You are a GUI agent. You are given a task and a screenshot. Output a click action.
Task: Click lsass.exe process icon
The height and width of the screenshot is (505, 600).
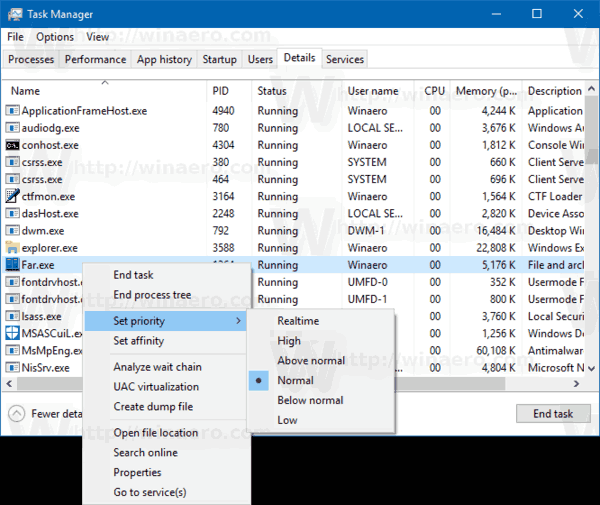tap(12, 316)
